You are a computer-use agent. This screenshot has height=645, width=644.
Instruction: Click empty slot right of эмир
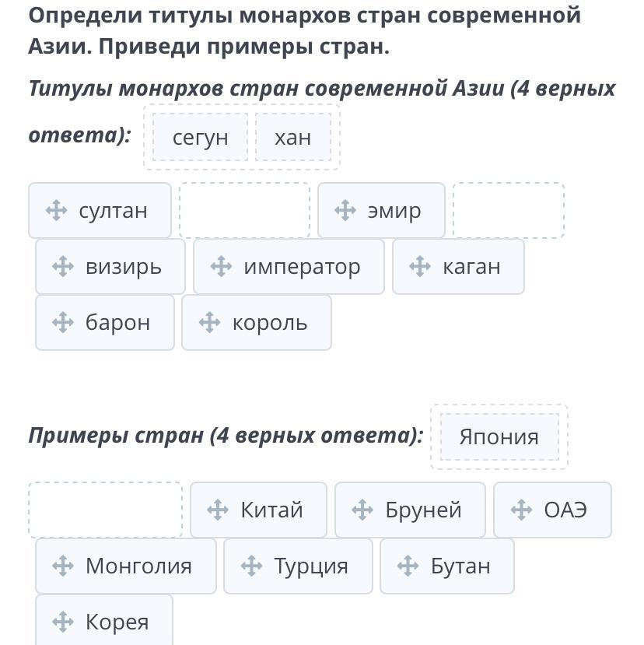click(509, 210)
